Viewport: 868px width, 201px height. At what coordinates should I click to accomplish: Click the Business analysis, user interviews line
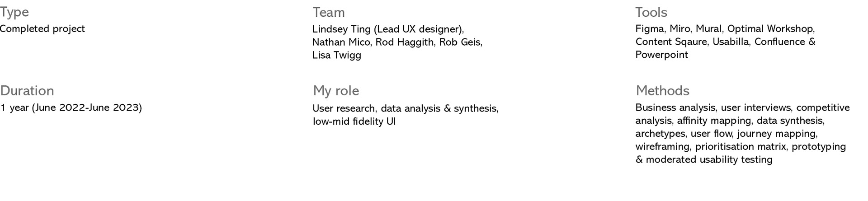click(x=742, y=108)
